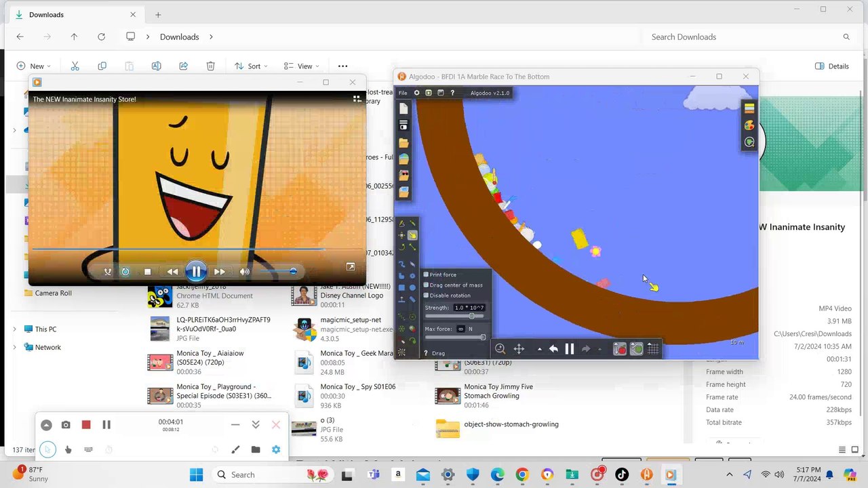868x488 pixels.
Task: Click the Share icon in Explorer toolbar
Action: 183,66
